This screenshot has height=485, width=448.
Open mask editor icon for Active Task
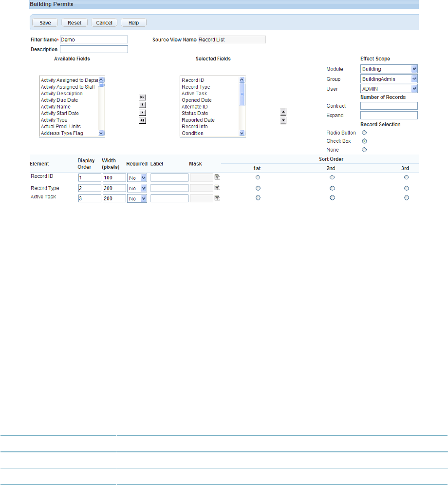(217, 198)
